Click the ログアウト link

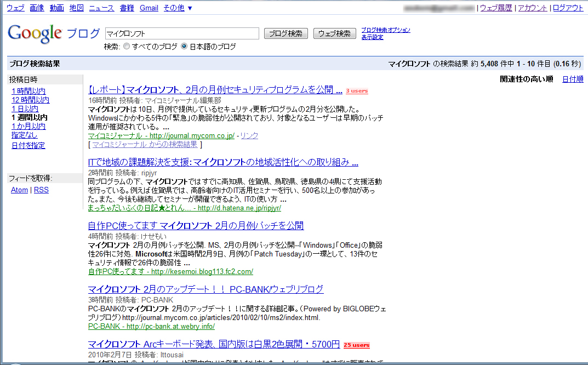click(568, 8)
